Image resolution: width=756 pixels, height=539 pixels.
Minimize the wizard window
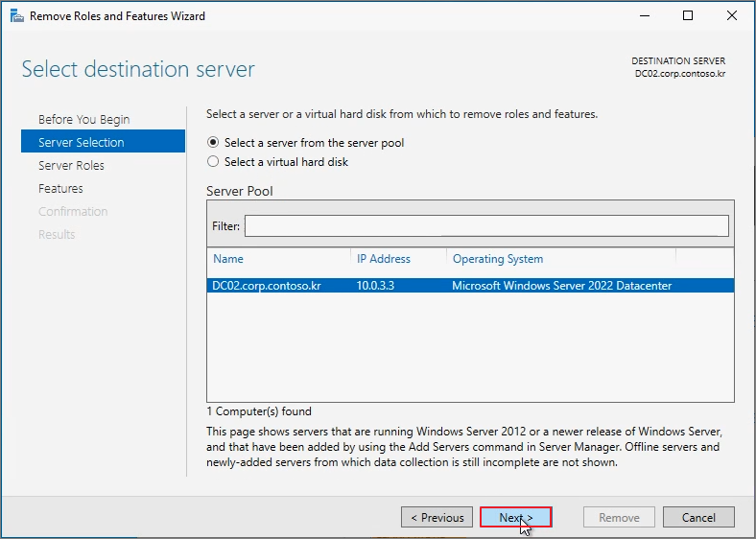pos(645,16)
